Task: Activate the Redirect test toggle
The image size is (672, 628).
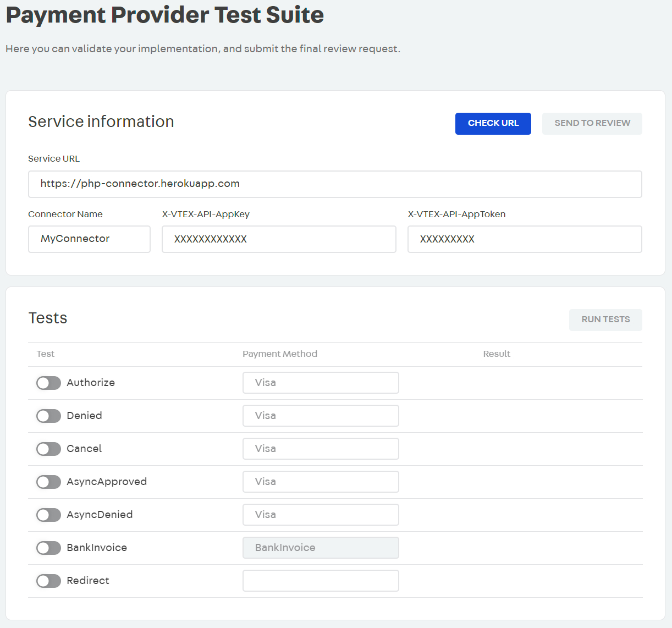Action: tap(48, 581)
